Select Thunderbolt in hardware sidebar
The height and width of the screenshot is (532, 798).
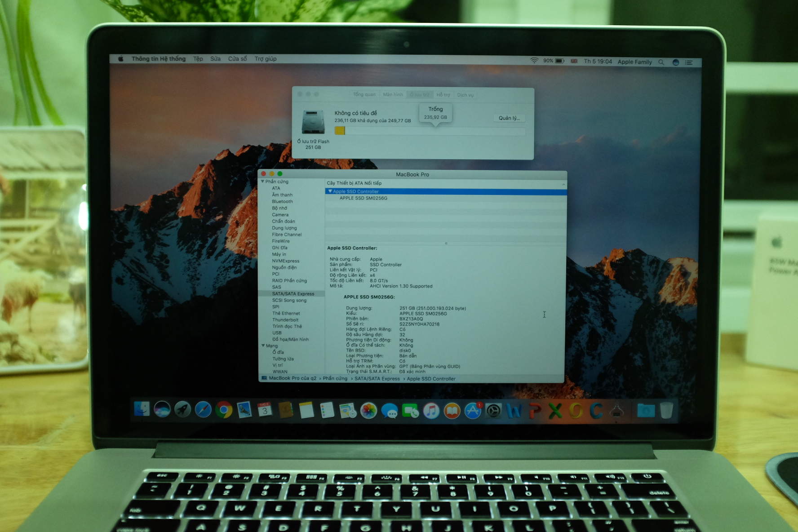tap(285, 320)
